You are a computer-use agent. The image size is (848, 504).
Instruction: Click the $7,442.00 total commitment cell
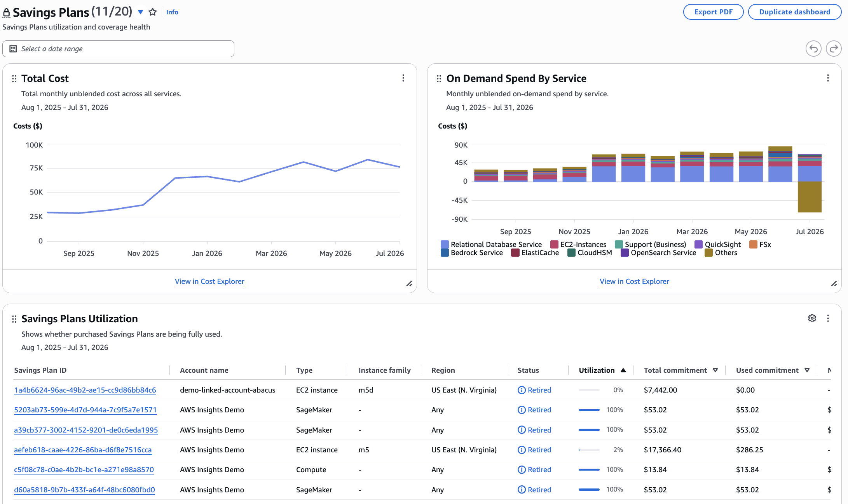(x=660, y=390)
